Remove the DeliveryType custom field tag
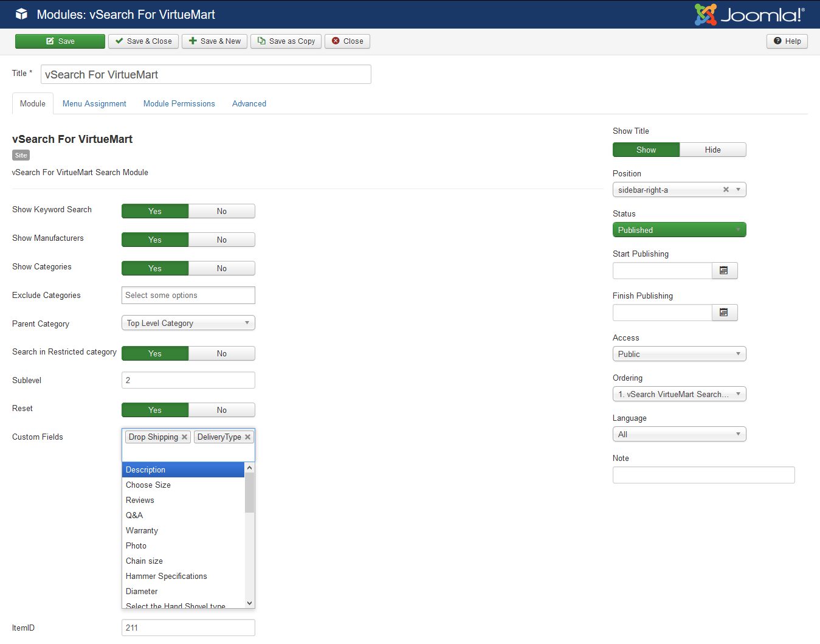 pyautogui.click(x=247, y=437)
